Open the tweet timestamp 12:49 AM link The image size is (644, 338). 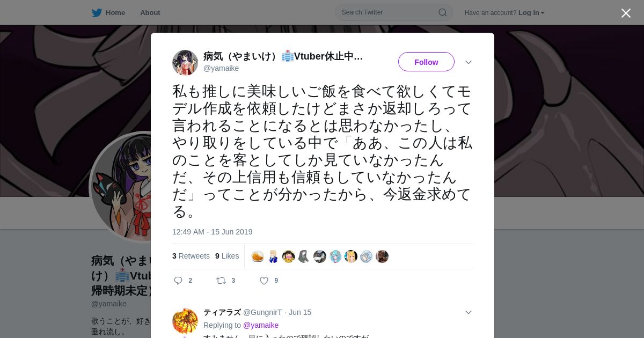pos(212,232)
